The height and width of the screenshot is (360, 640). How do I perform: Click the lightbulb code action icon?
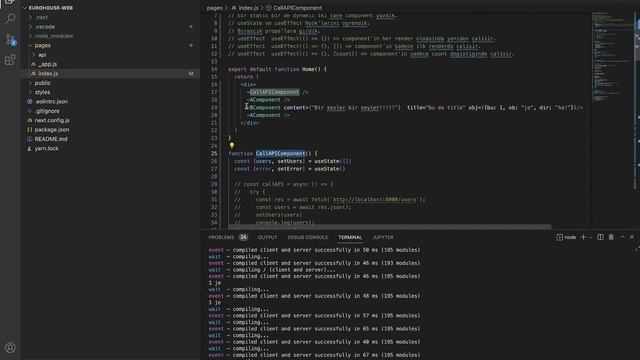pyautogui.click(x=231, y=145)
